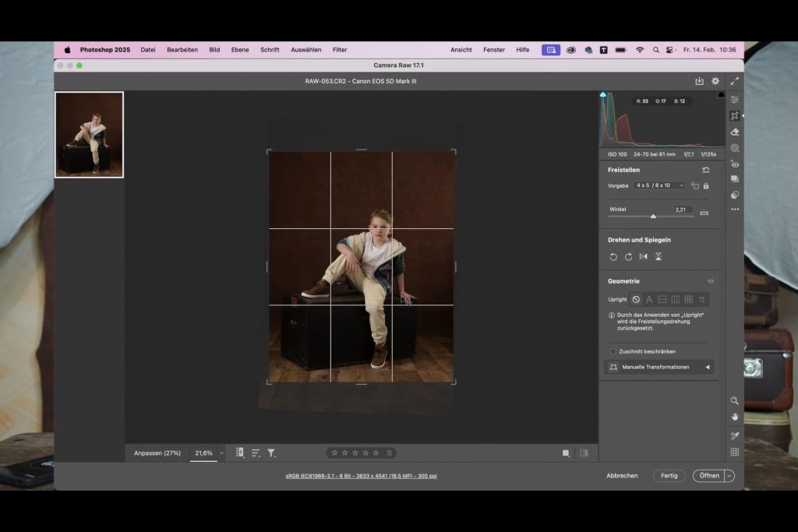Select the Healing eraser tool
Image resolution: width=798 pixels, height=532 pixels.
coord(734,132)
